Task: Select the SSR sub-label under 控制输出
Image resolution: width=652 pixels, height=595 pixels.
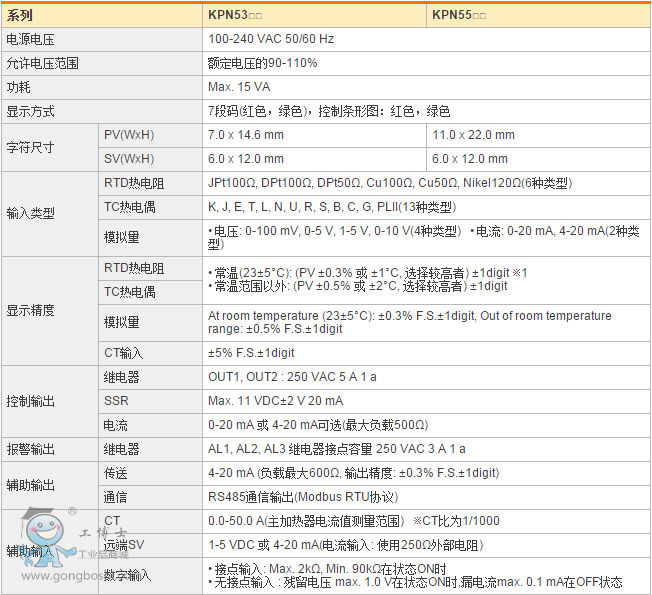Action: (115, 401)
